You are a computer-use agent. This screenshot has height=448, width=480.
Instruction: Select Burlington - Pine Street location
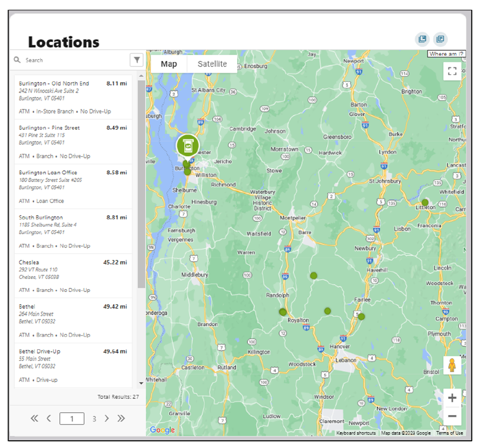click(73, 142)
